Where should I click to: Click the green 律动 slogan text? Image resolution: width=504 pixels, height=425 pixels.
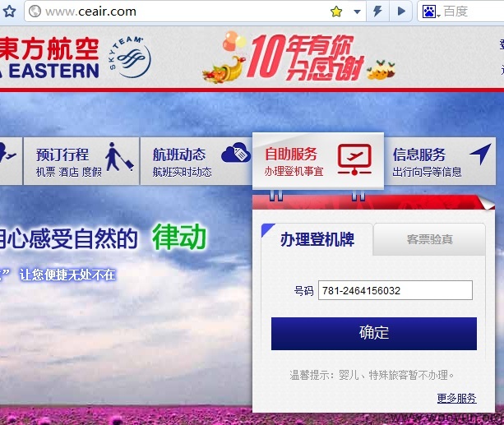pyautogui.click(x=179, y=238)
